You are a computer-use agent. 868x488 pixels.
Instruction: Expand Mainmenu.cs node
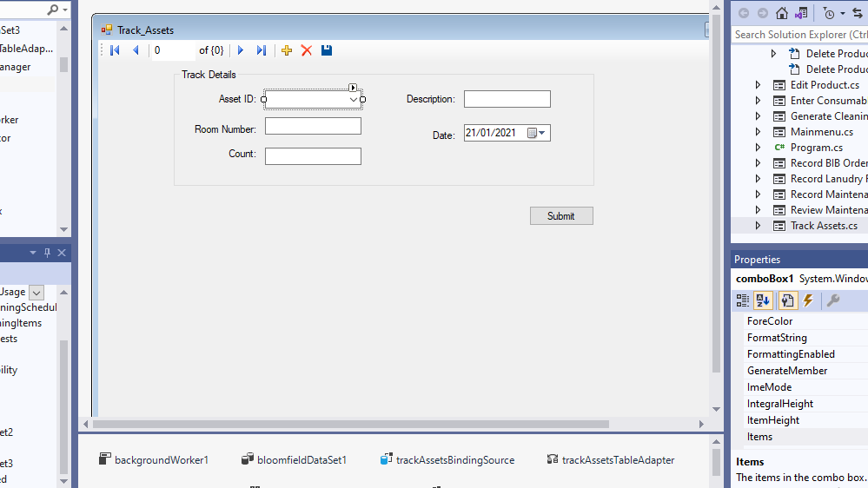(758, 132)
